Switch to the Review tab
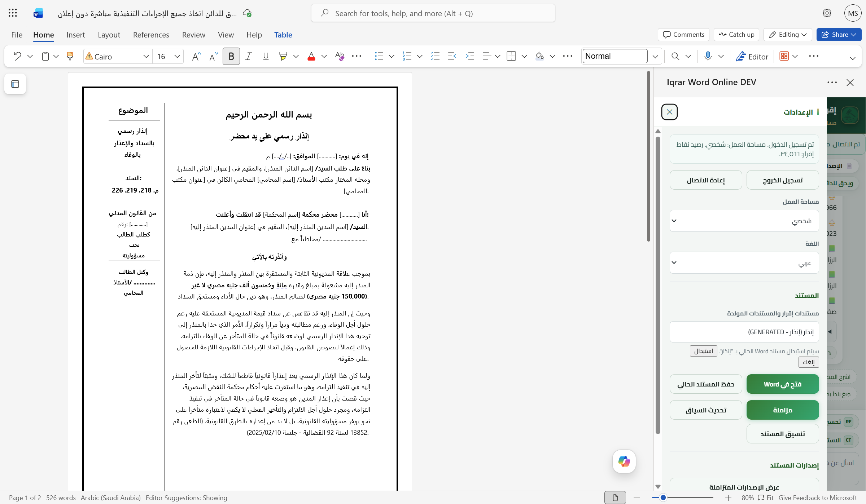 pos(193,35)
